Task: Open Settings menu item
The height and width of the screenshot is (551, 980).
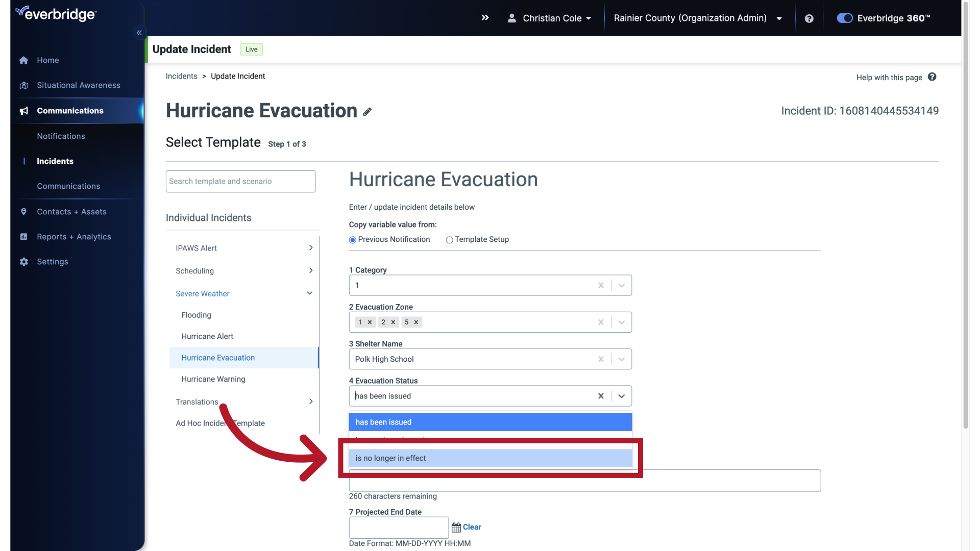Action: [52, 262]
